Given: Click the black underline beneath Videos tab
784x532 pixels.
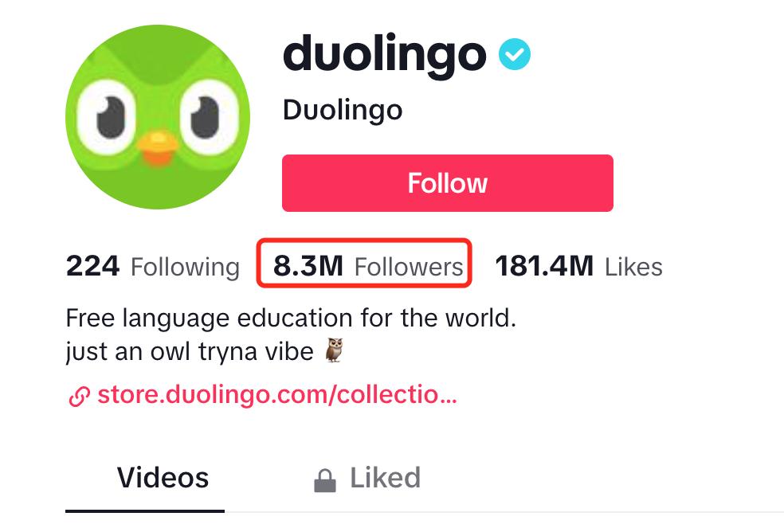Looking at the screenshot, I should click(x=145, y=511).
